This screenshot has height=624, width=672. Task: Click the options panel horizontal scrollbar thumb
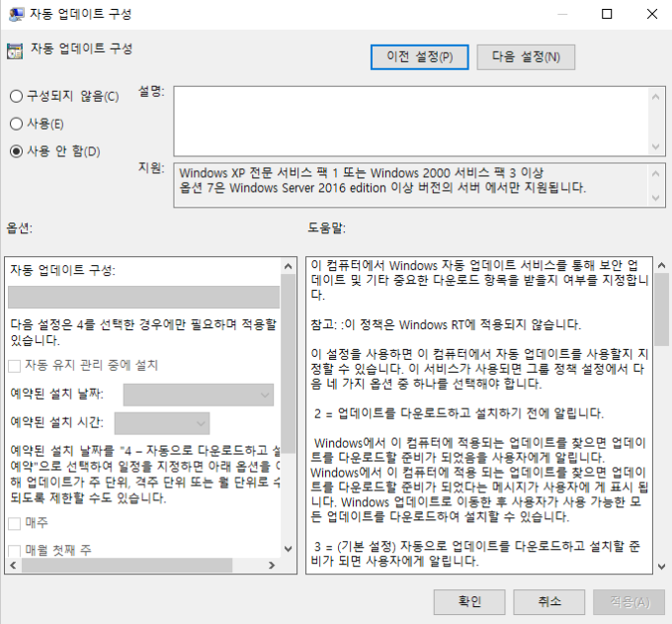126,566
